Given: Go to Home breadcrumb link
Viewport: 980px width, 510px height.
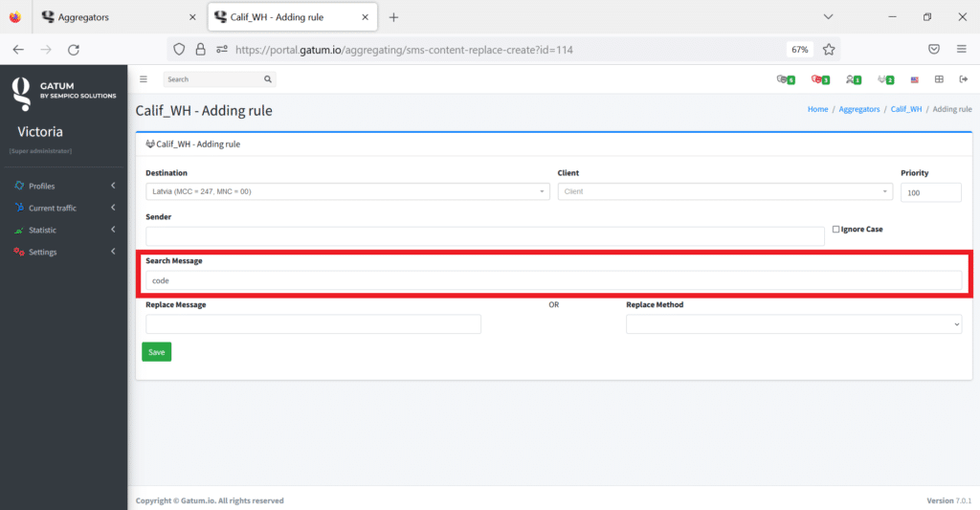Looking at the screenshot, I should click(x=817, y=109).
